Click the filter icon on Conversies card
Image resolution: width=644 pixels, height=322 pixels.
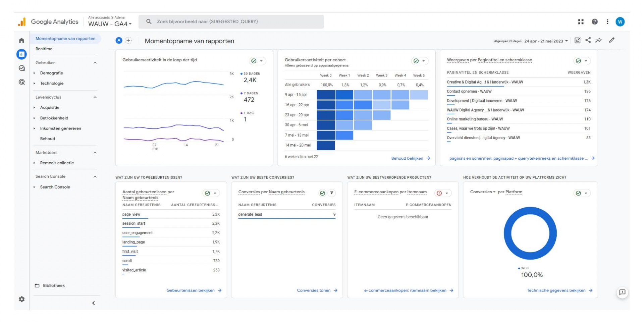tap(332, 193)
